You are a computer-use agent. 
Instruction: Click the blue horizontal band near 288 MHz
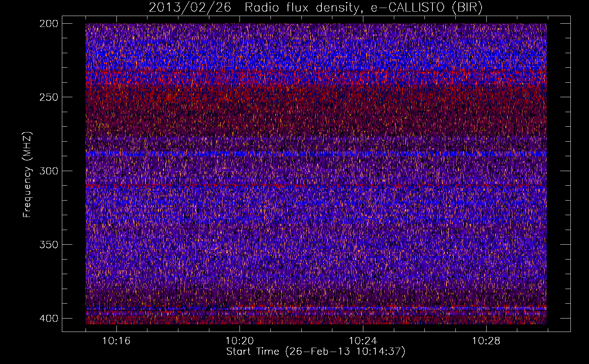(x=316, y=154)
